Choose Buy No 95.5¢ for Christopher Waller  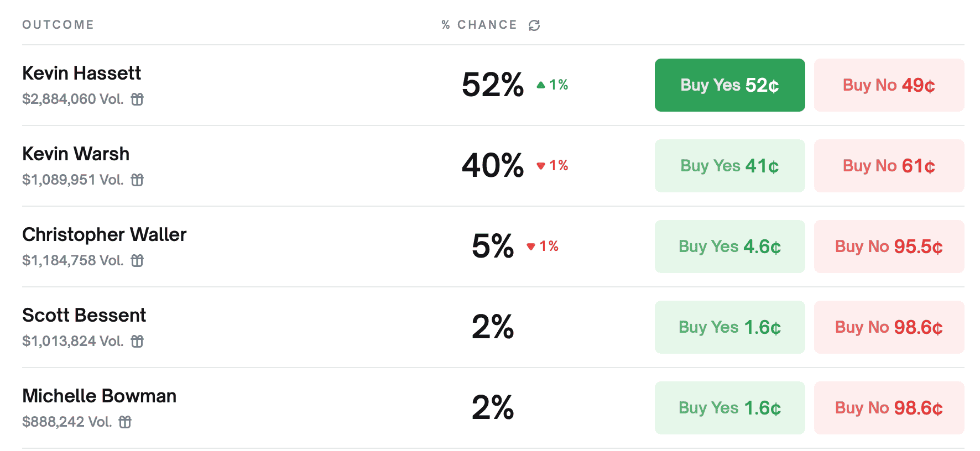[x=889, y=247]
